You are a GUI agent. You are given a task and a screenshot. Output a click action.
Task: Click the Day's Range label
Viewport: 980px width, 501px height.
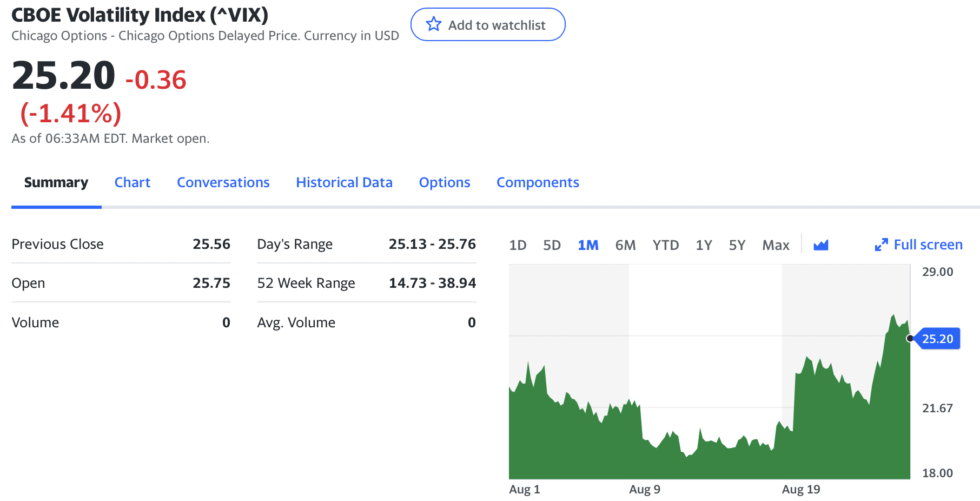(x=295, y=244)
